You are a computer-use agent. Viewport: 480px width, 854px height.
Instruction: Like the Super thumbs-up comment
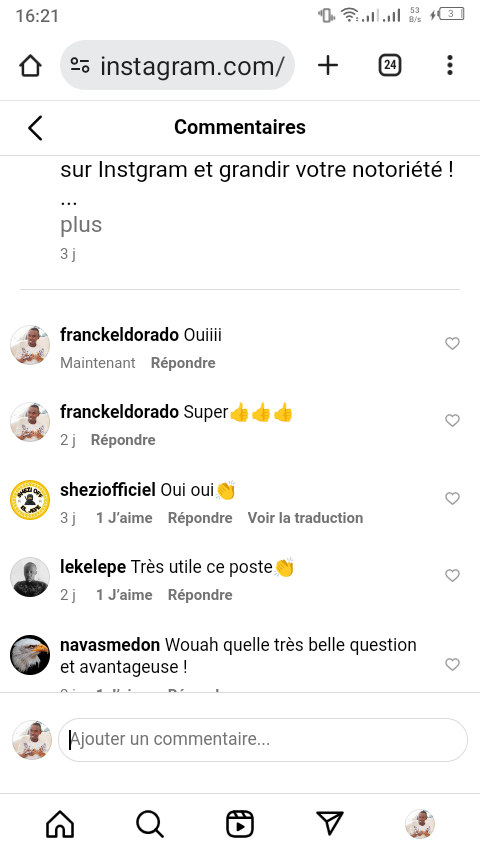[452, 420]
